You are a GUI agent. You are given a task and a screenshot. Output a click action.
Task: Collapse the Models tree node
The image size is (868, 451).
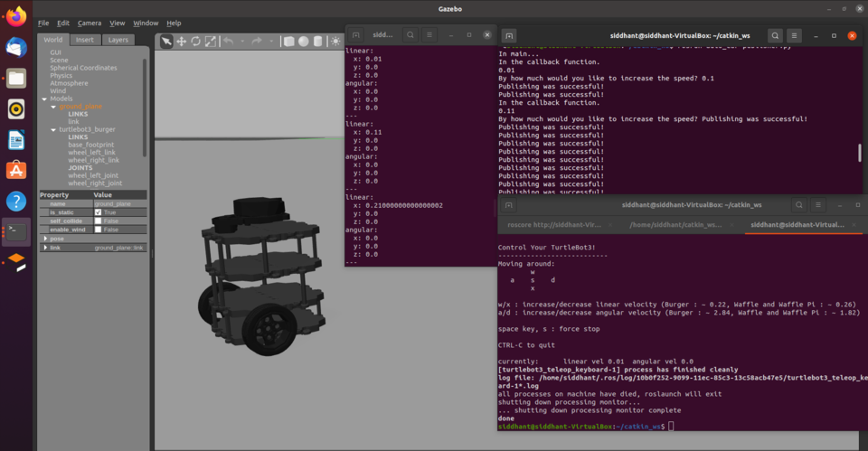44,99
